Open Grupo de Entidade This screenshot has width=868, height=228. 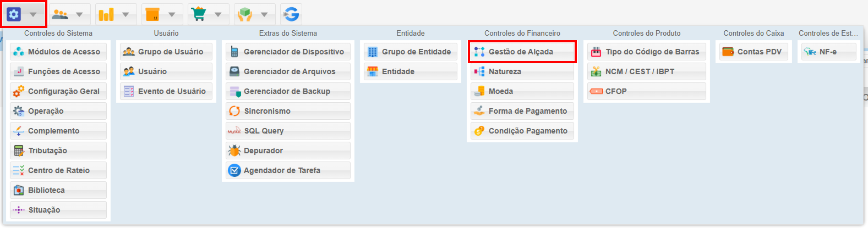411,52
